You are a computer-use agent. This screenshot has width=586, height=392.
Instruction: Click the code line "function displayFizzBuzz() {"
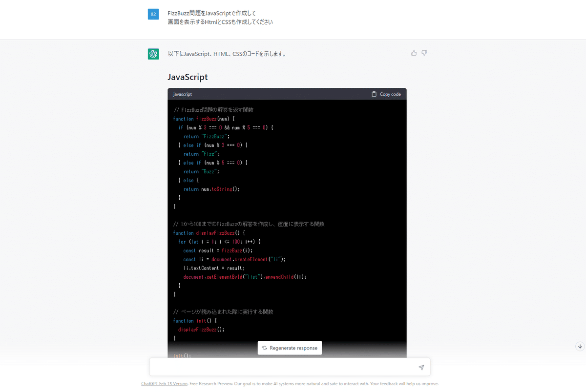coord(209,233)
